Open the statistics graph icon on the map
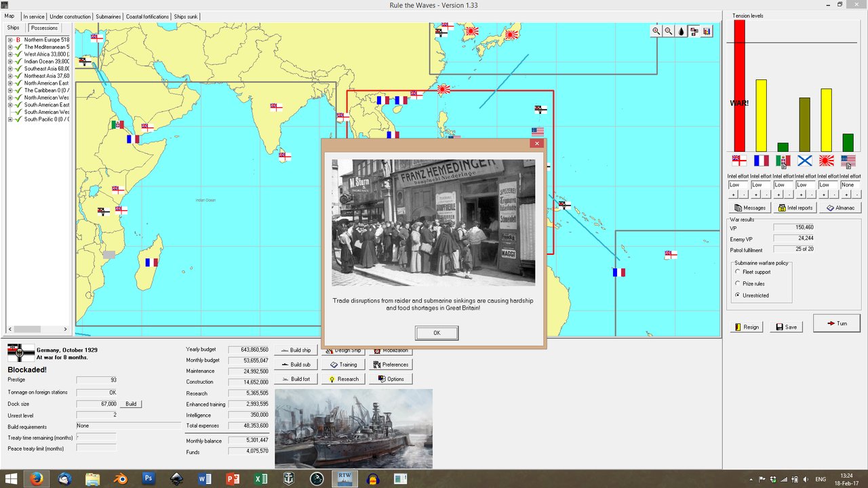 tap(706, 30)
